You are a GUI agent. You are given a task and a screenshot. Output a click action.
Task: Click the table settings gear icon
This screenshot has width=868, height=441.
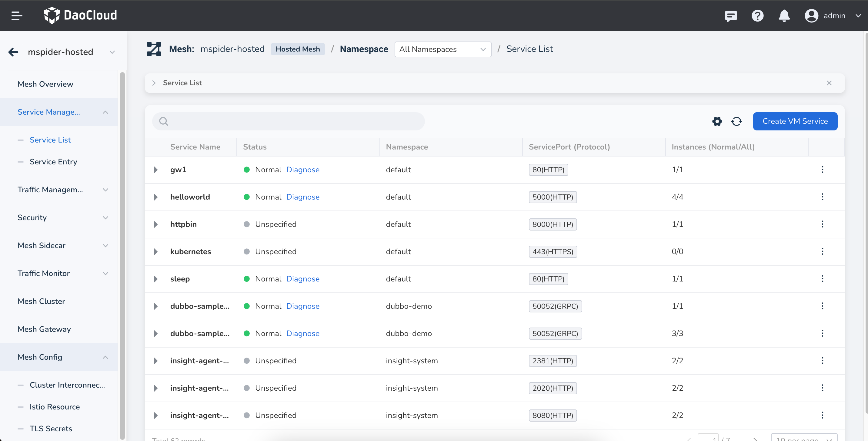point(717,121)
